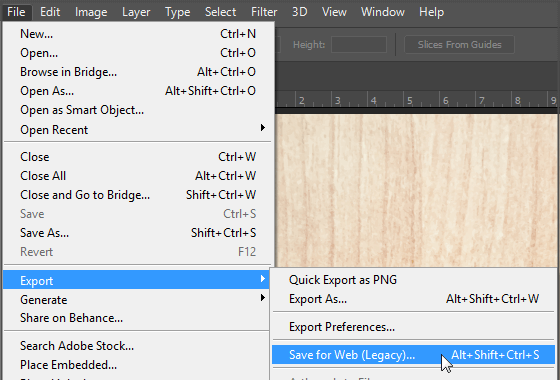Image resolution: width=560 pixels, height=380 pixels.
Task: Select Place Embedded...
Action: (136, 365)
